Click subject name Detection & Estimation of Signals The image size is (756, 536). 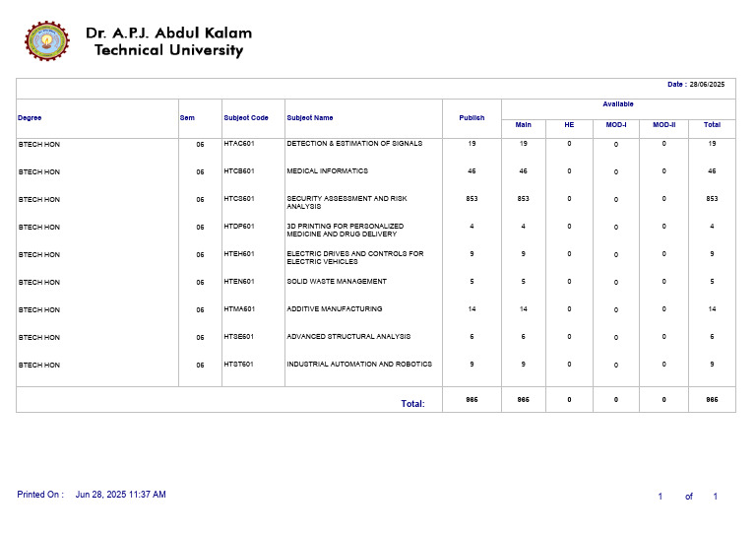(354, 143)
